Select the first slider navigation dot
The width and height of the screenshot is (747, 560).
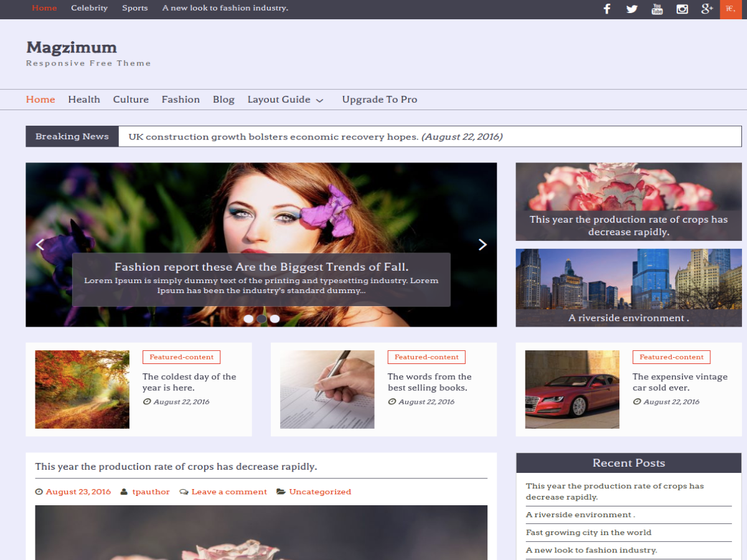point(248,318)
